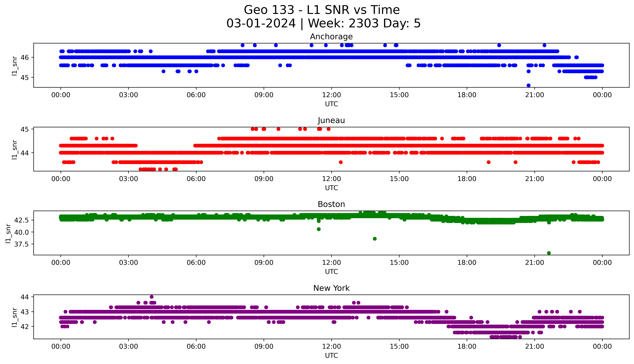Click the title "Geo 133 - L1 SNR vs Time"

click(x=322, y=10)
